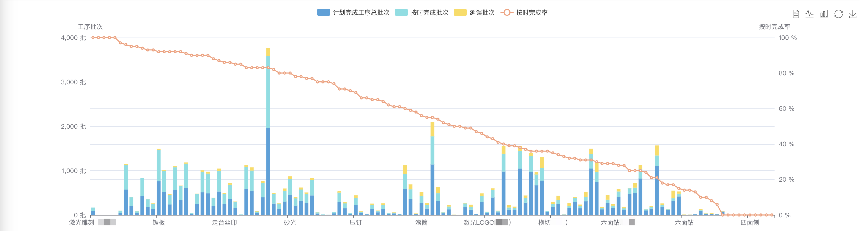This screenshot has width=868, height=231.
Task: Click the 四面刨 axis label
Action: coord(750,223)
